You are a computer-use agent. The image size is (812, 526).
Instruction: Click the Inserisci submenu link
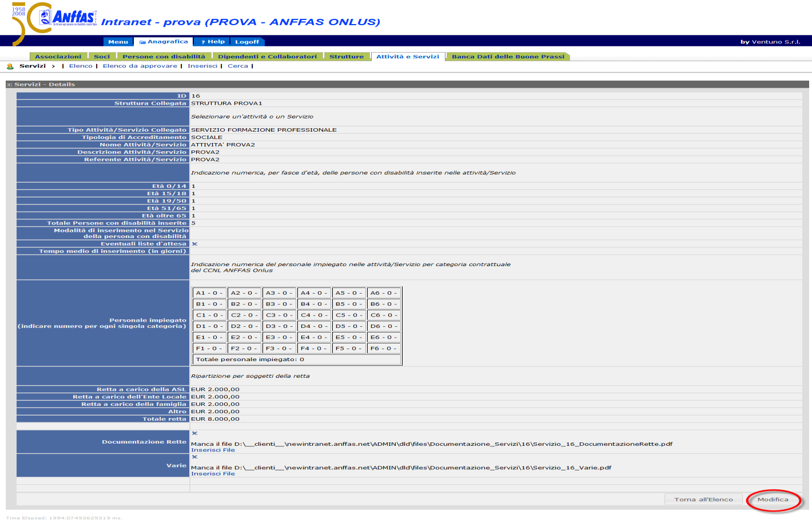202,66
